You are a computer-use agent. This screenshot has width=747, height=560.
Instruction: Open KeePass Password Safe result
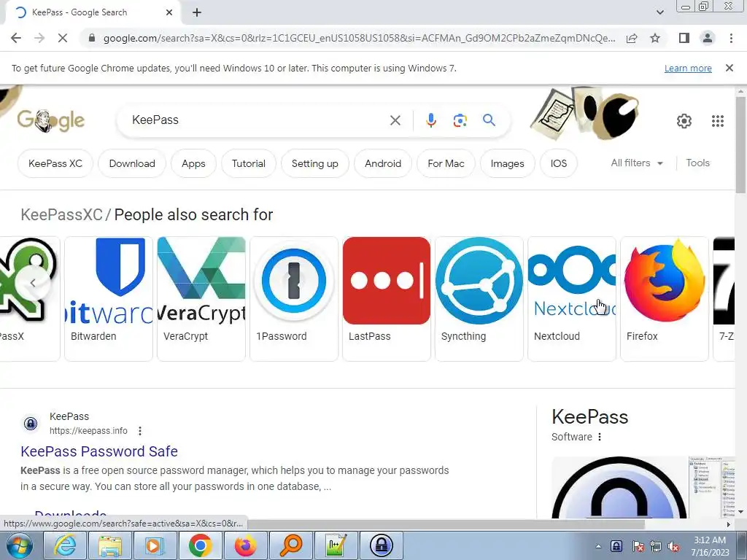[x=99, y=451]
